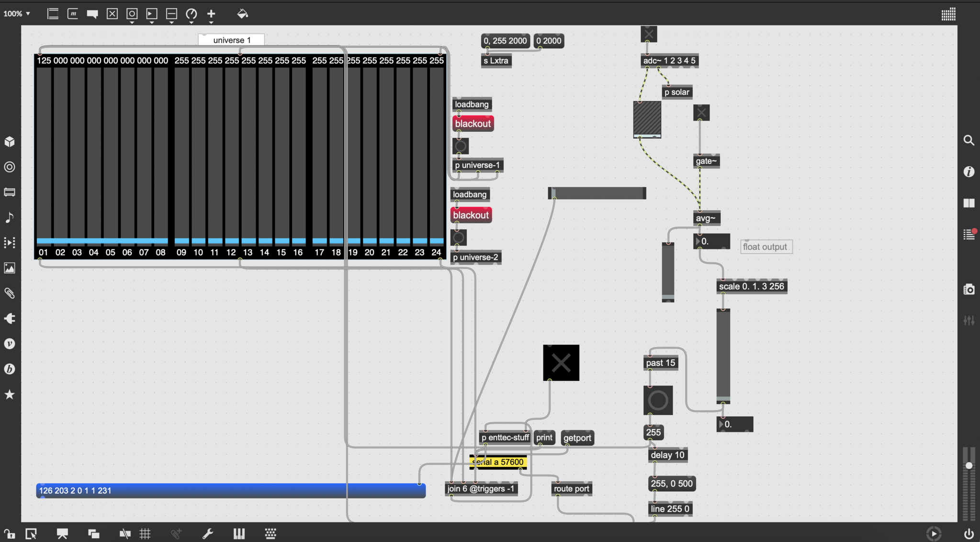Click the getport message box
The width and height of the screenshot is (980, 542).
[577, 438]
